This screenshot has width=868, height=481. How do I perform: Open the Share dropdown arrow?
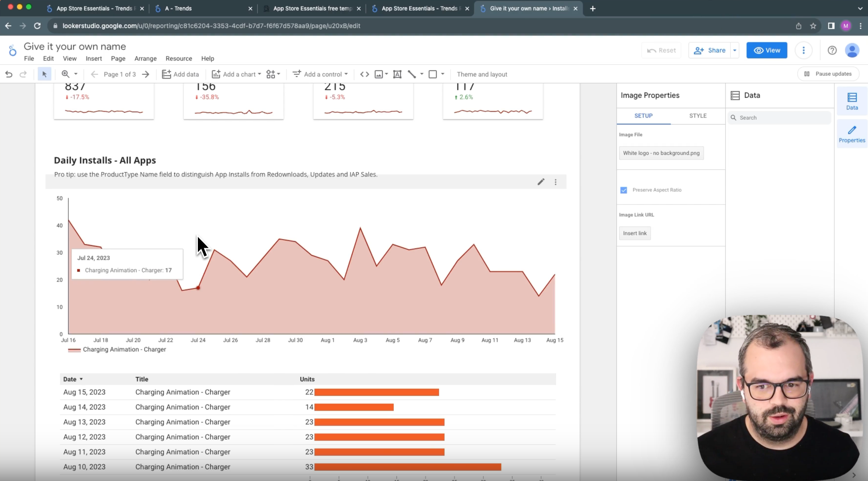734,50
